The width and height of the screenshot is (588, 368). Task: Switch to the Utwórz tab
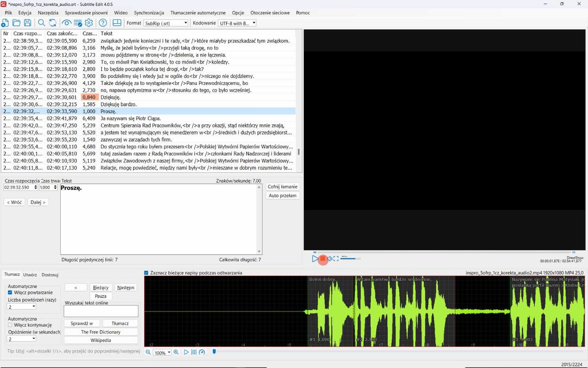point(30,275)
